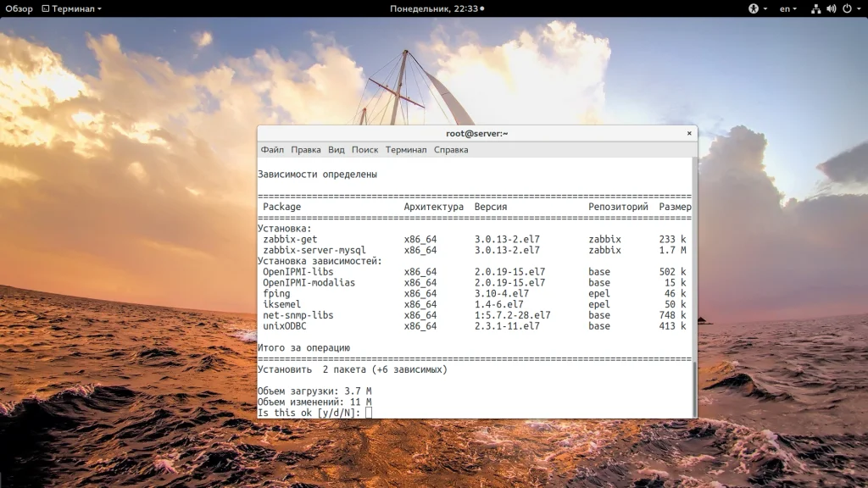The width and height of the screenshot is (868, 488).
Task: Click the cursor after Is this ok prompt
Action: coord(369,413)
